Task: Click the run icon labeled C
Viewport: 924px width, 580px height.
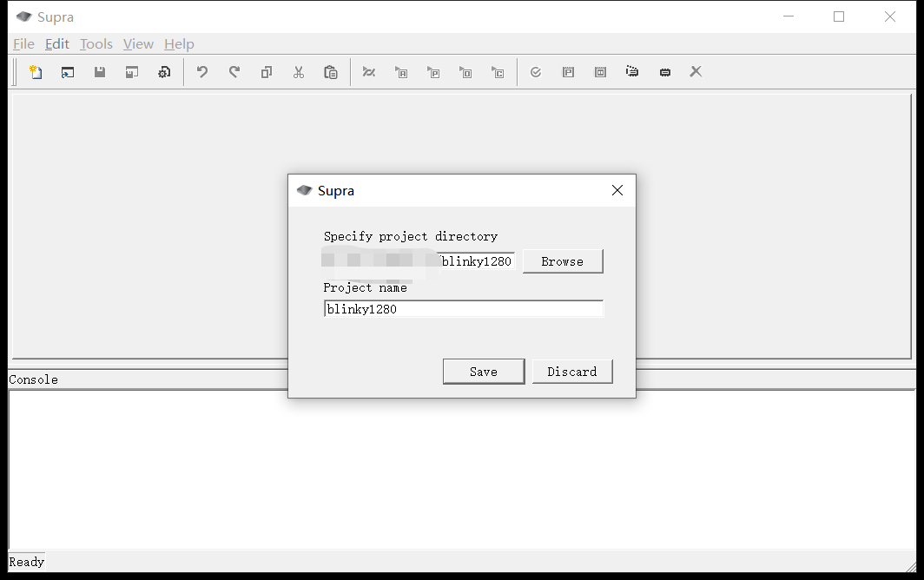Action: pos(498,72)
